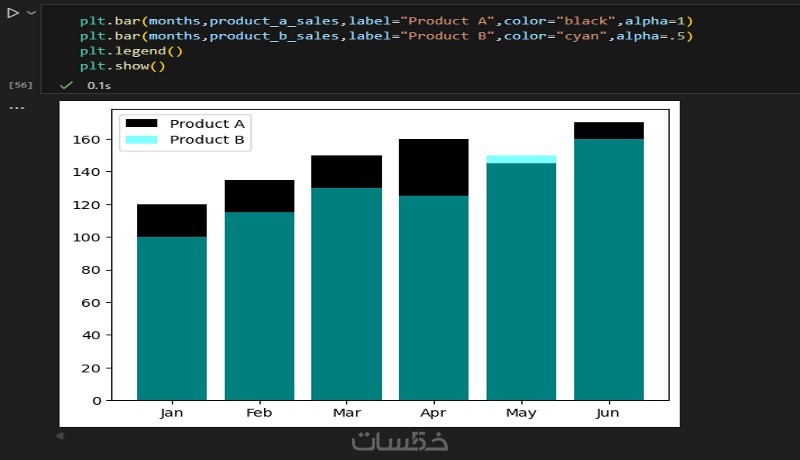
Task: Click the green execution success checkmark
Action: 67,86
